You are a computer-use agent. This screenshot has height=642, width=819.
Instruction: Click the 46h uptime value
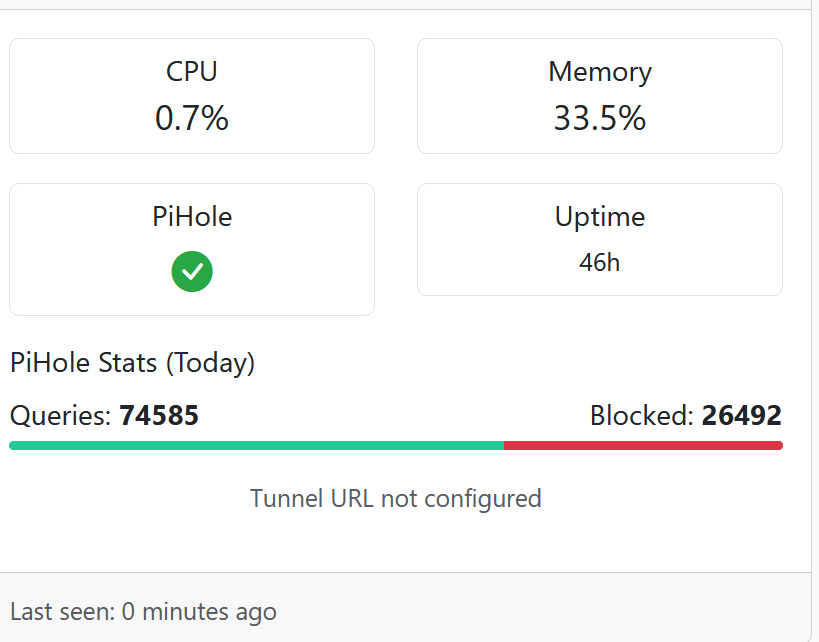pyautogui.click(x=600, y=262)
